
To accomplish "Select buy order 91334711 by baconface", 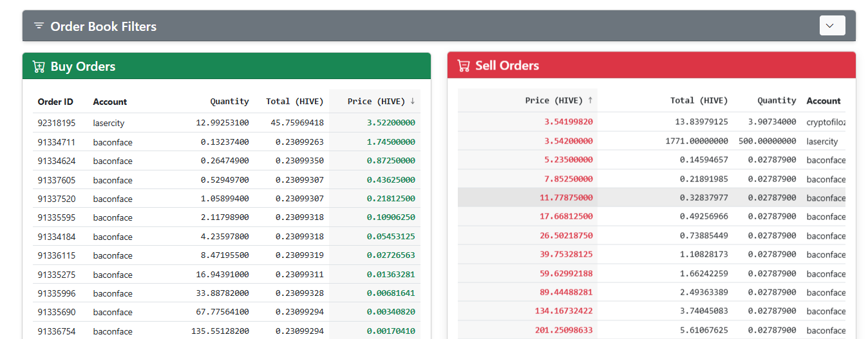I will [227, 142].
